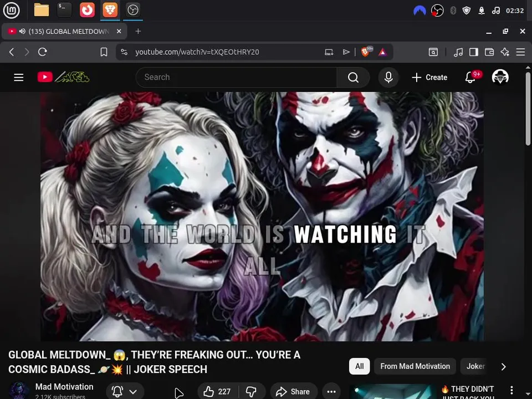Open the shield security tray icon

point(467,11)
